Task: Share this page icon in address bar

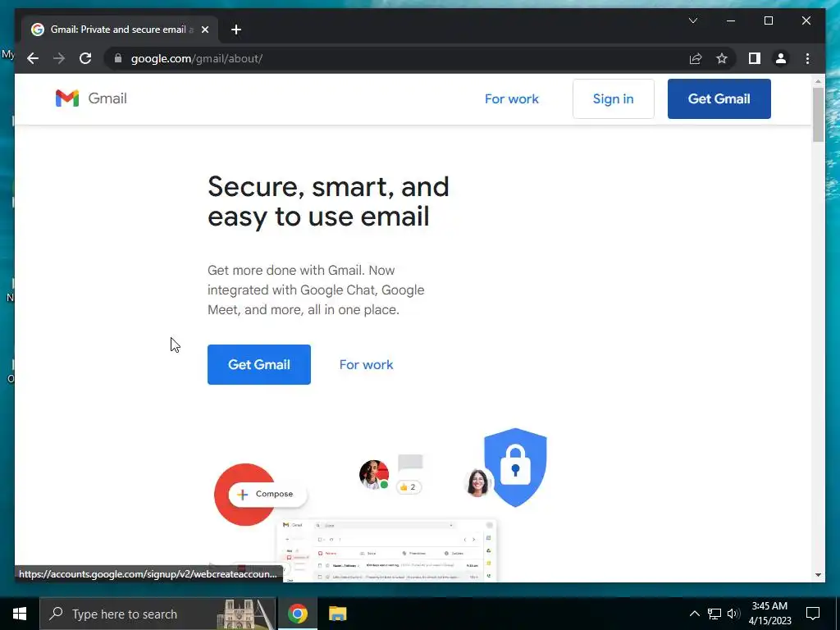Action: click(696, 58)
